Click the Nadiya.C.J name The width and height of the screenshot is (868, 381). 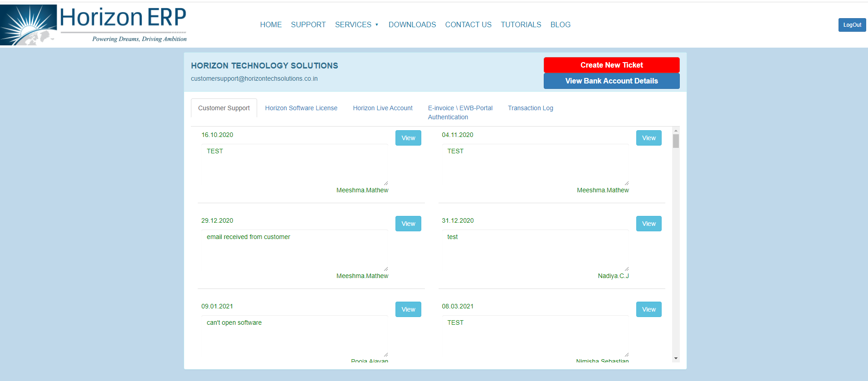pyautogui.click(x=613, y=276)
